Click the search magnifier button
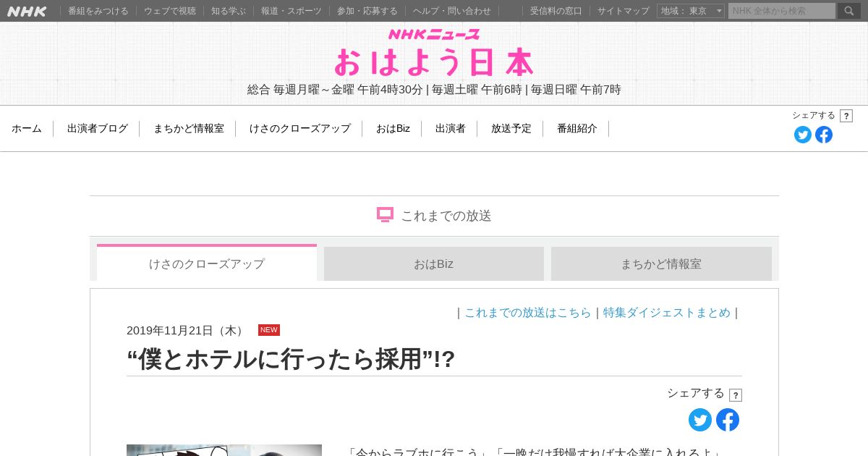The height and width of the screenshot is (456, 868). pyautogui.click(x=849, y=11)
